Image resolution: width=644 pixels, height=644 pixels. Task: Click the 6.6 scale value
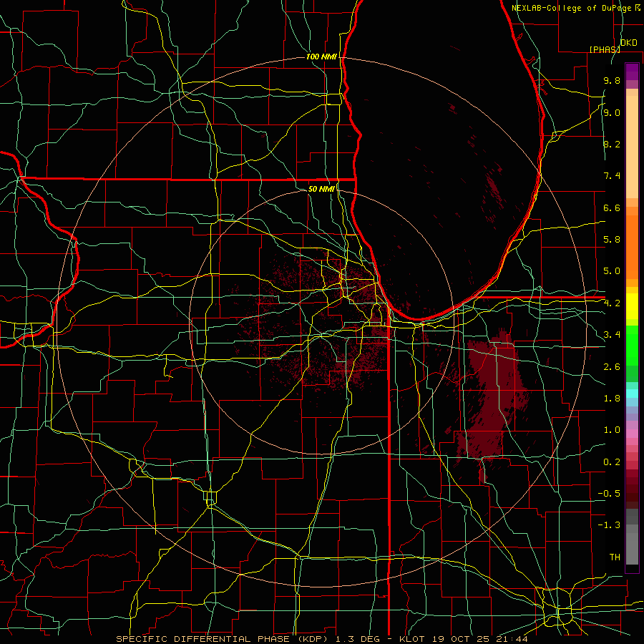[612, 208]
